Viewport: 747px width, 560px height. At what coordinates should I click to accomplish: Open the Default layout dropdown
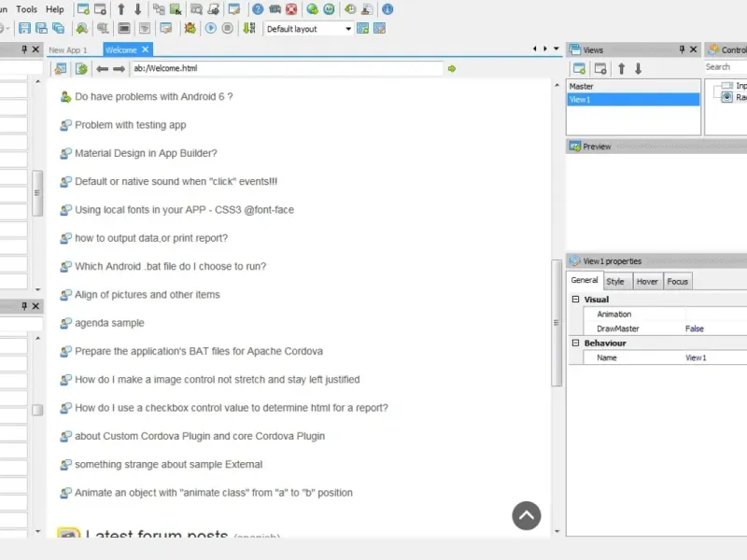[x=348, y=29]
